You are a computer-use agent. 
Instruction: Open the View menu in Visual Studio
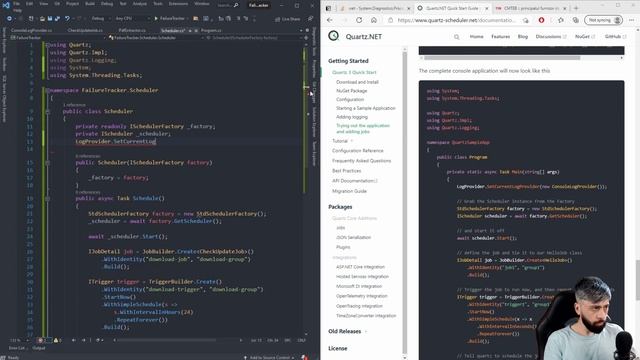[x=44, y=3]
